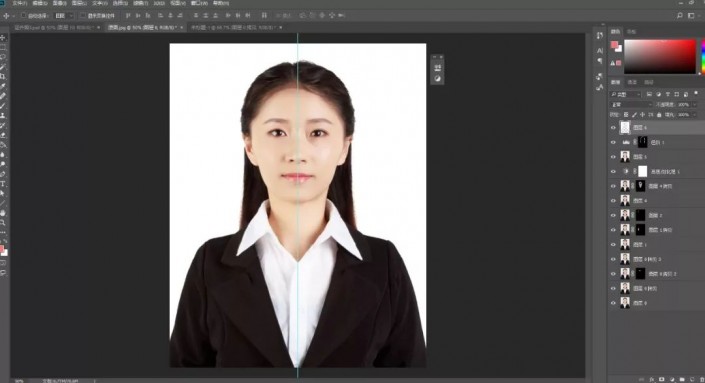
Task: Click lock transparent pixels icon
Action: (x=625, y=115)
